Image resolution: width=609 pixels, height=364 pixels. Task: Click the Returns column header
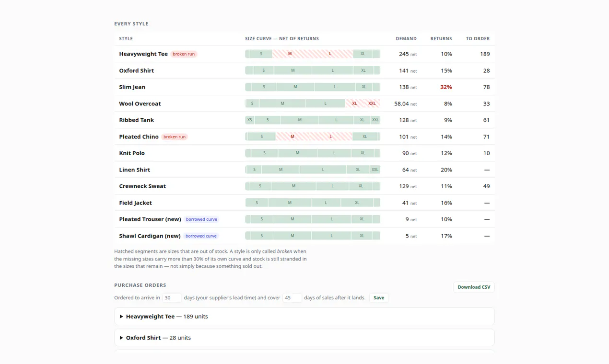click(x=441, y=39)
